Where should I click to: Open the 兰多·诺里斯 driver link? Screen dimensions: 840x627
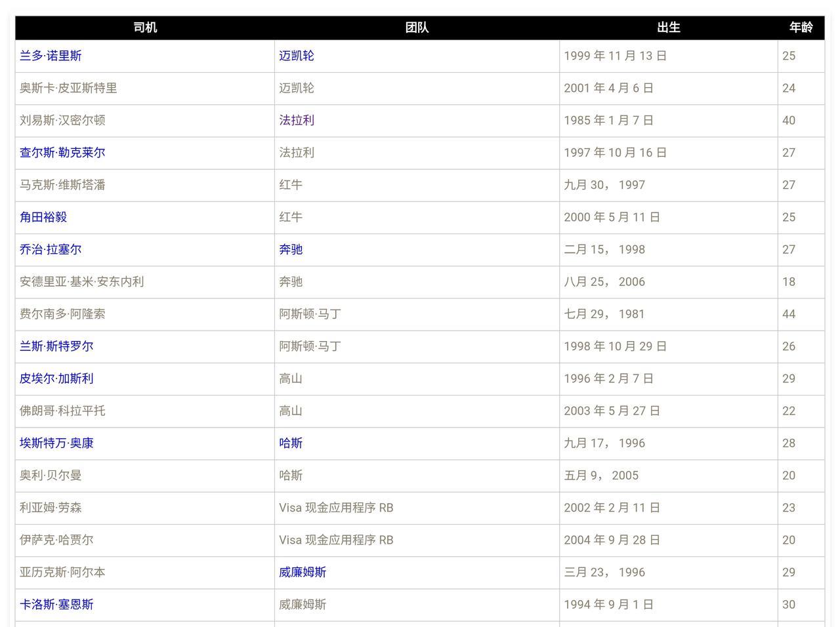click(x=51, y=56)
